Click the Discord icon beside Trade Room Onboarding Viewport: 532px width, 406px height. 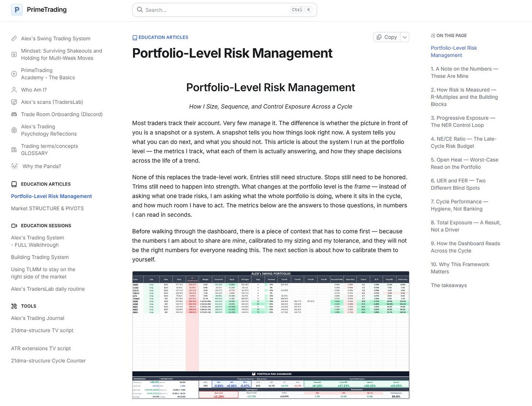[14, 114]
